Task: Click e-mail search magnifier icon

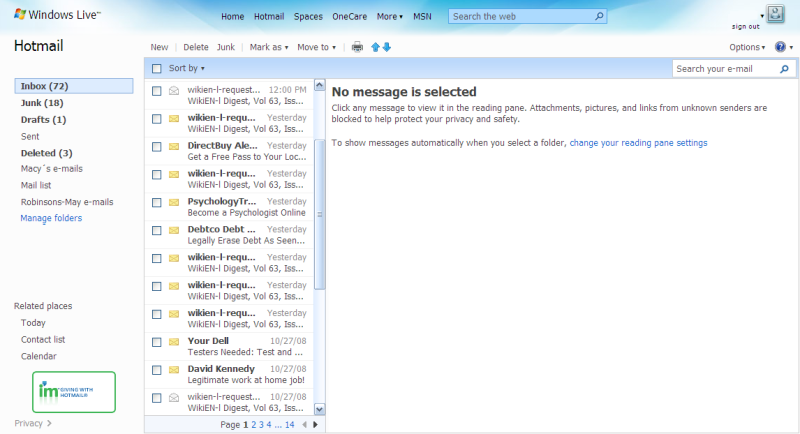Action: click(784, 69)
